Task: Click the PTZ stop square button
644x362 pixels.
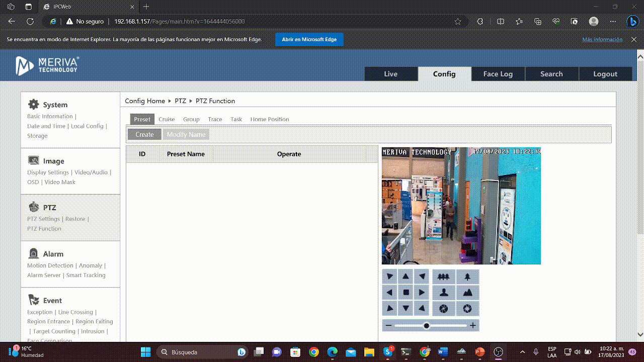Action: [x=406, y=293]
